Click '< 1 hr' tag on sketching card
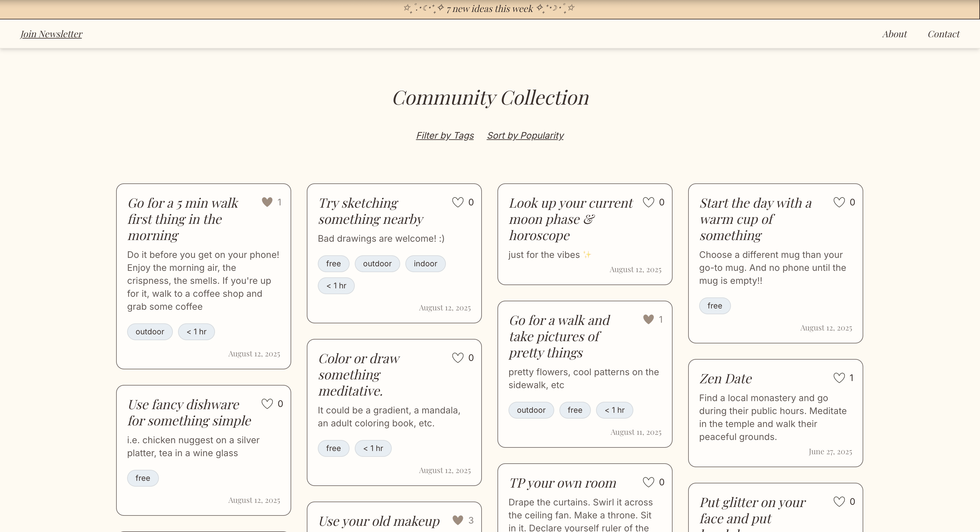980x532 pixels. [x=336, y=286]
